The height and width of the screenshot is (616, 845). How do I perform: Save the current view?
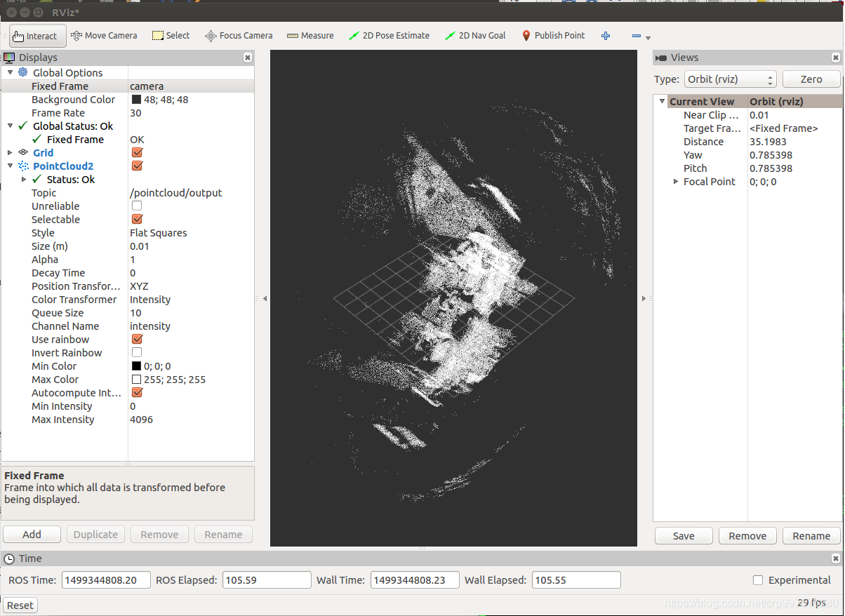[684, 536]
